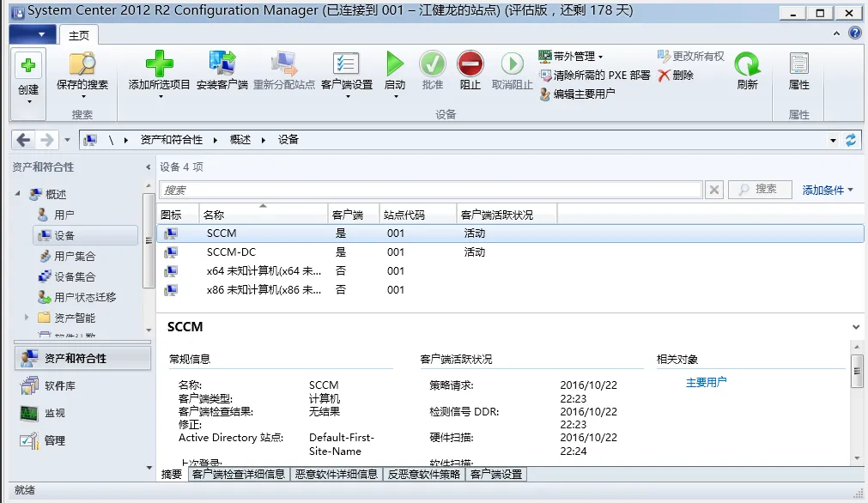
Task: Sort by 名称 column header
Action: click(x=263, y=214)
